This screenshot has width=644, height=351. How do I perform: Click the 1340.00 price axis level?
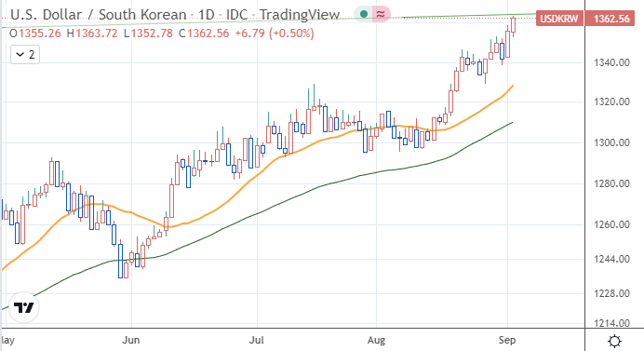pos(611,62)
